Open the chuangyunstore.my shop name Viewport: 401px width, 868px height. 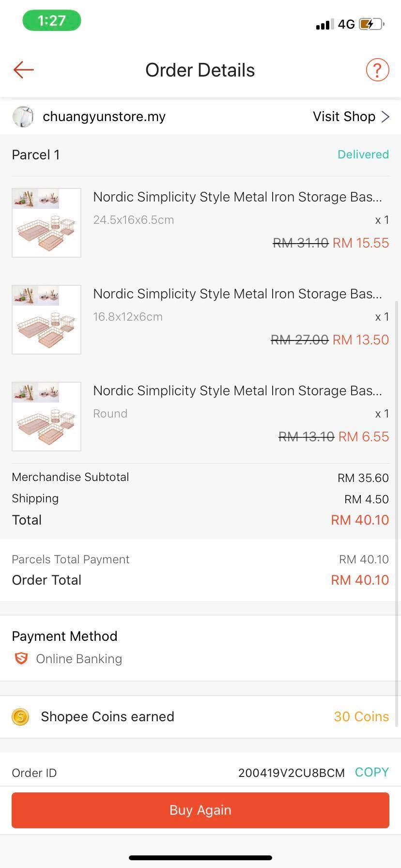click(x=104, y=117)
